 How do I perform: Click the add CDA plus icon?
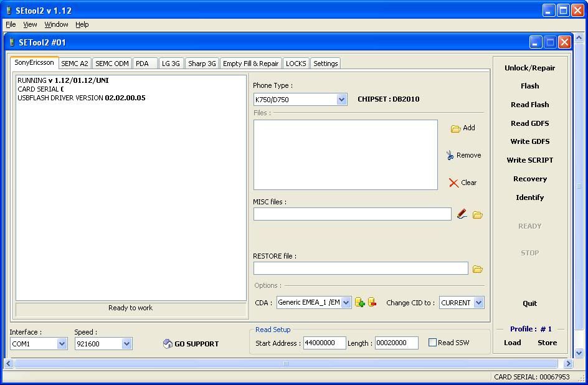(359, 302)
